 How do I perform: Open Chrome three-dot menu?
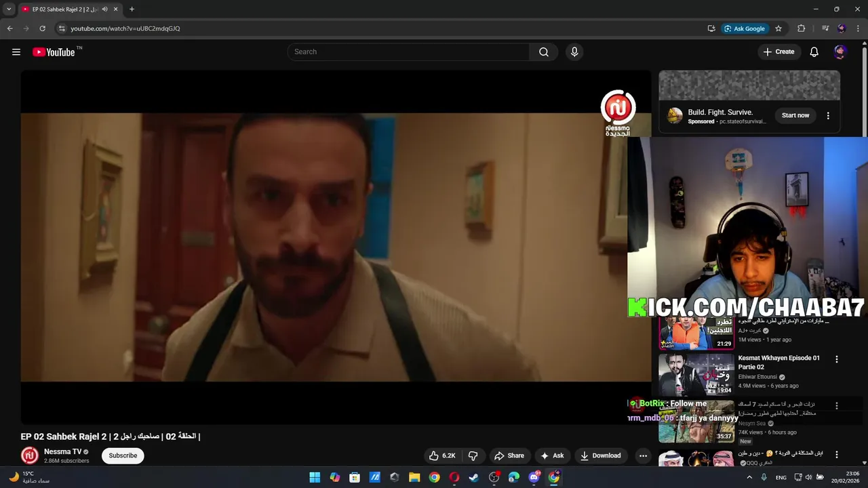click(859, 28)
